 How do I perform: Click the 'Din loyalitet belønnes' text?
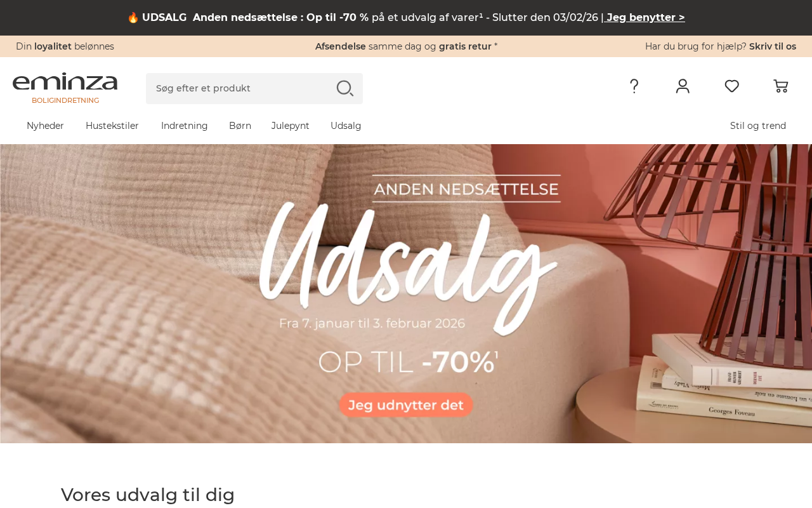65,46
